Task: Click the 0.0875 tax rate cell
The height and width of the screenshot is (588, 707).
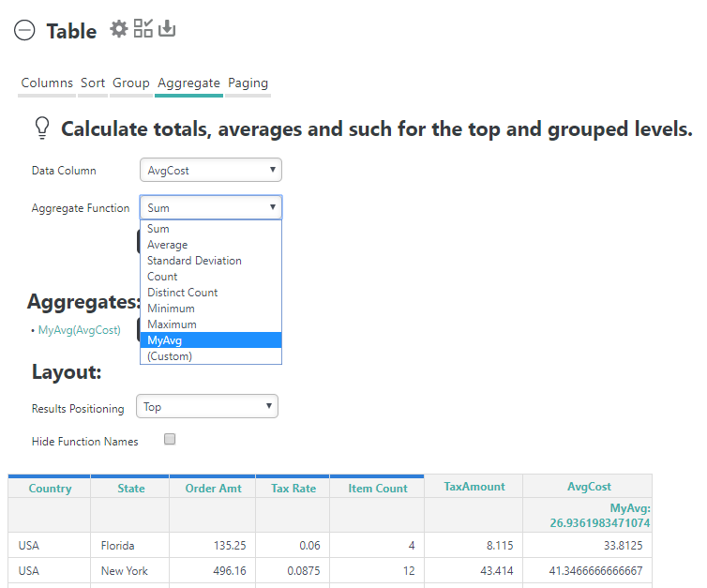Action: [x=293, y=571]
